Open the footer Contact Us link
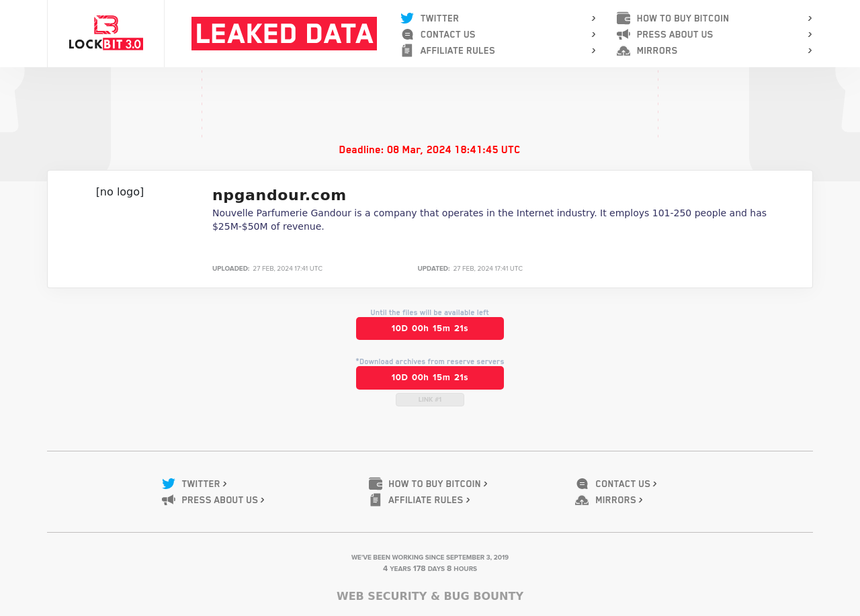Screen dimensions: 860x616 pyautogui.click(x=623, y=484)
